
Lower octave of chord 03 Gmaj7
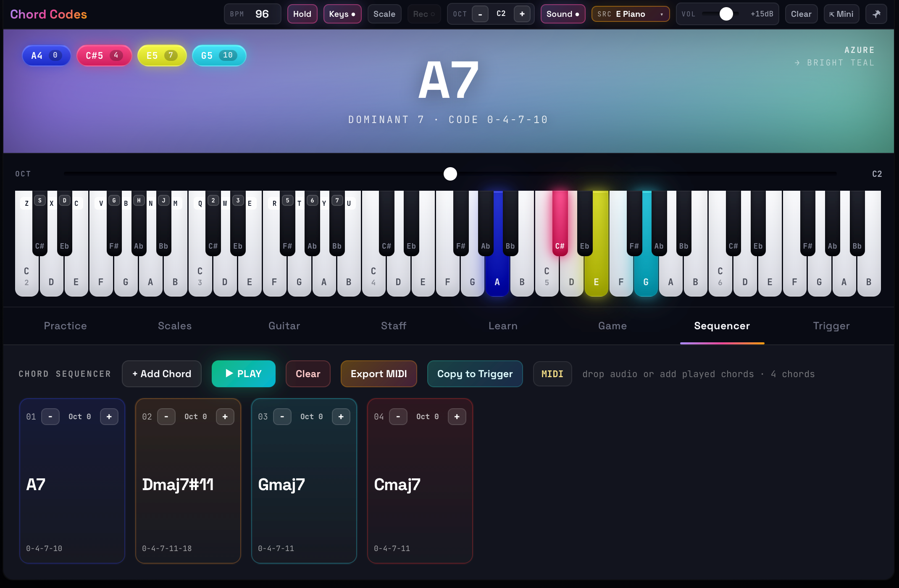point(282,417)
